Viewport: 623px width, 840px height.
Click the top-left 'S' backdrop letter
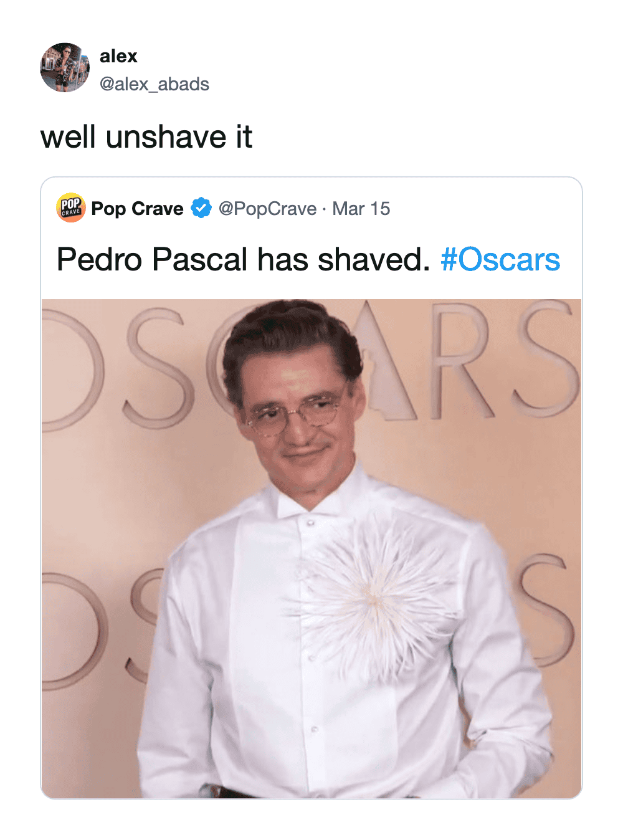pos(156,368)
